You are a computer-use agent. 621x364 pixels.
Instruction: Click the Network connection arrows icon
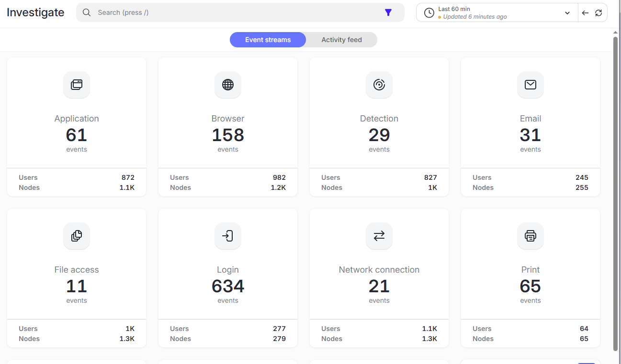pos(379,236)
